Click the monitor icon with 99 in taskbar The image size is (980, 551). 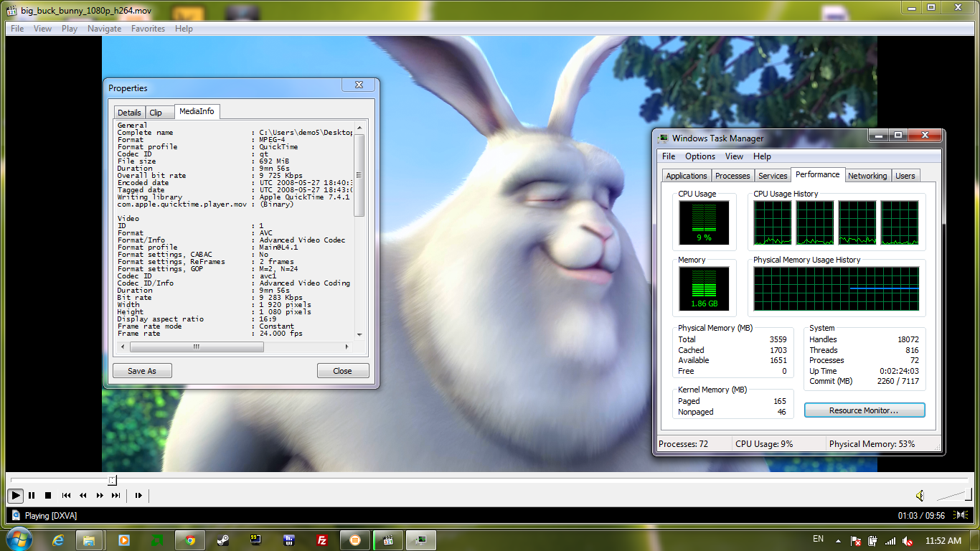tap(256, 540)
